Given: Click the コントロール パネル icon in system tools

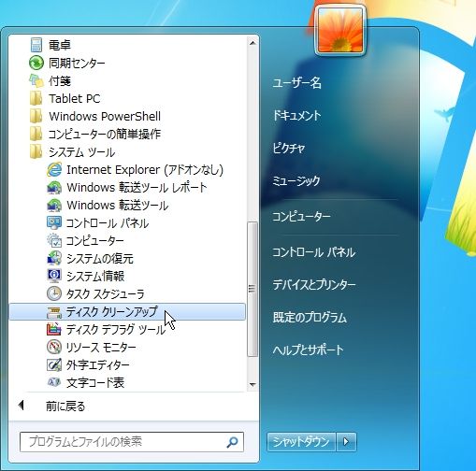Looking at the screenshot, I should tap(54, 223).
